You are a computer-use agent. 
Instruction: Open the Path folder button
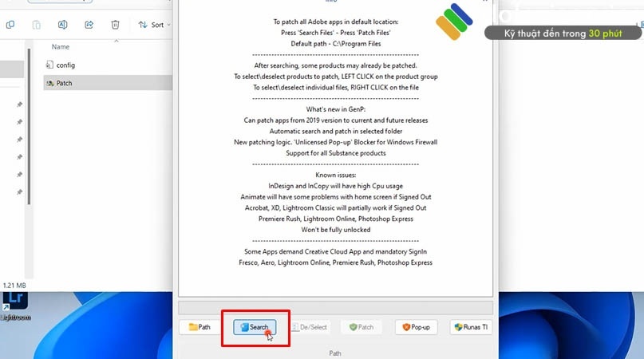(200, 327)
